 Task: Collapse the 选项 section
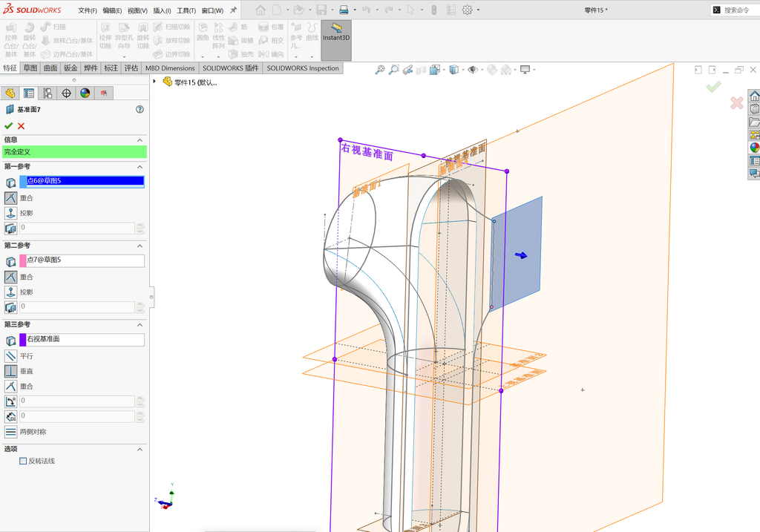pos(140,449)
